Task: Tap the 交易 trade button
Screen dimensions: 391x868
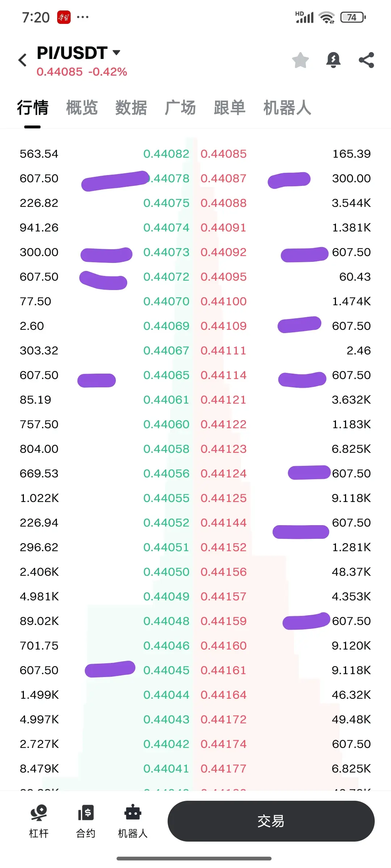Action: tap(271, 821)
